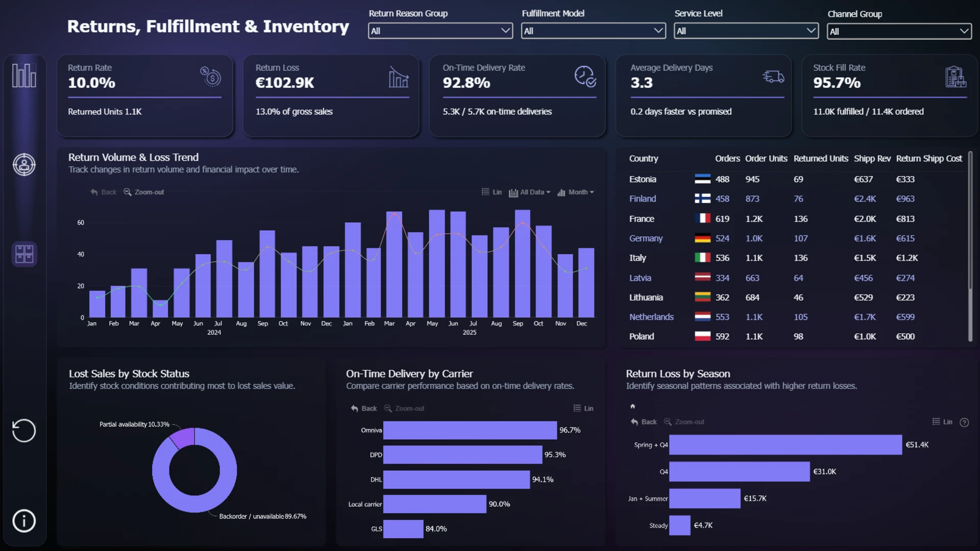Click Back in On-Time Delivery by Carrier

tap(364, 409)
